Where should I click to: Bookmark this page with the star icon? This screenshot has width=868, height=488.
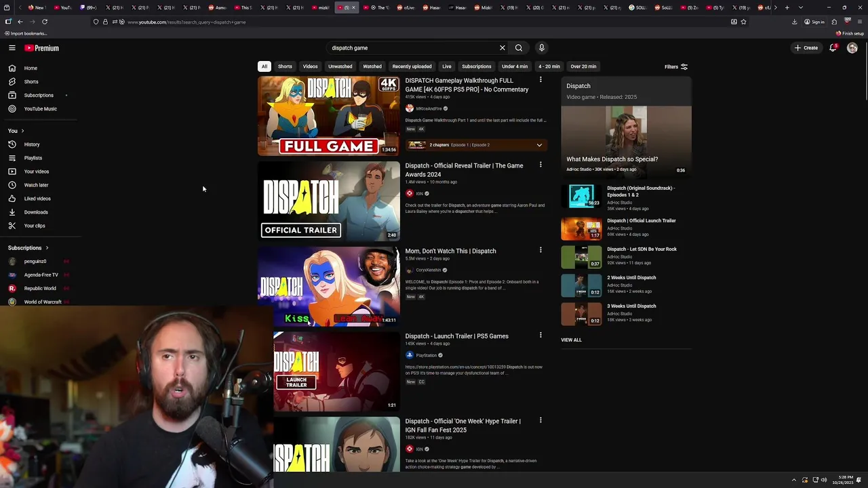(744, 22)
